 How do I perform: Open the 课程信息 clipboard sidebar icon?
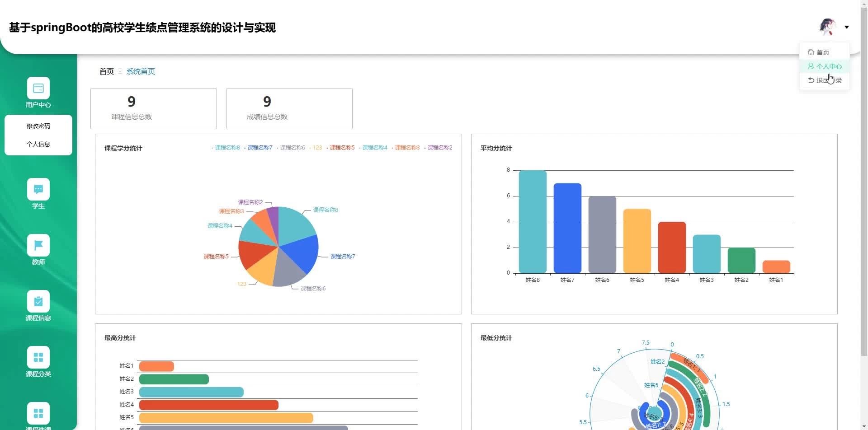click(38, 301)
